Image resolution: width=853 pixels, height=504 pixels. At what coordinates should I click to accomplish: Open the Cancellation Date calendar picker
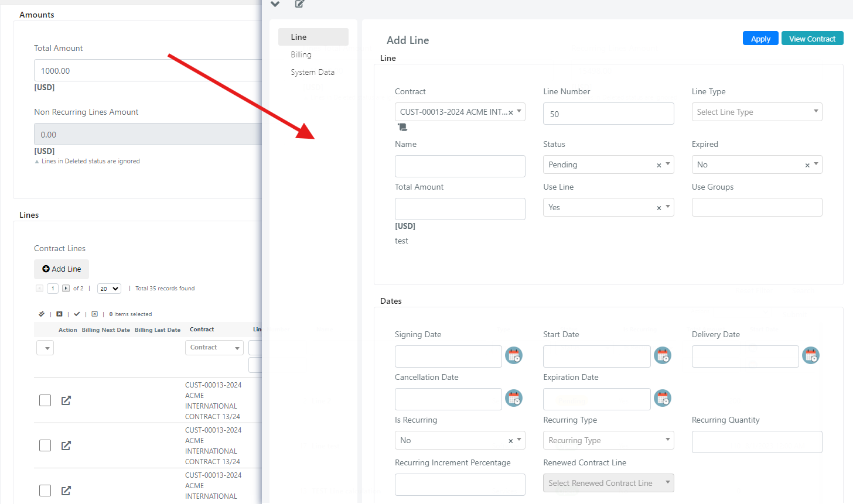[x=514, y=398]
